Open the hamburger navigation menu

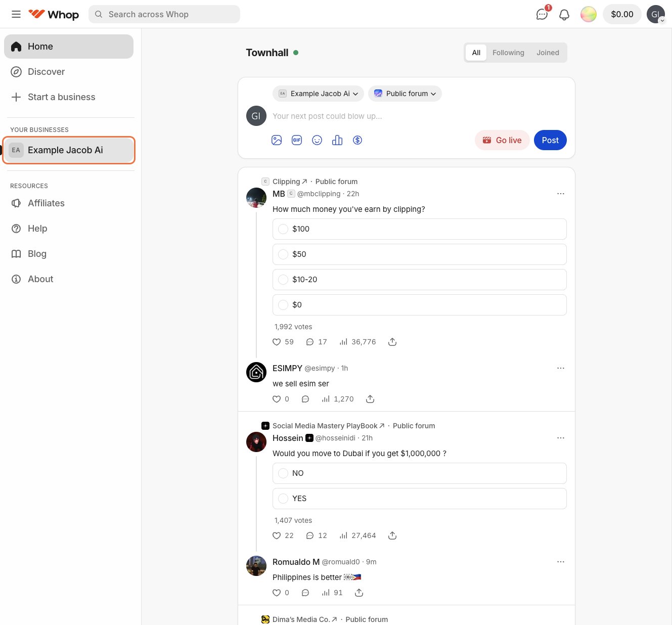tap(16, 14)
